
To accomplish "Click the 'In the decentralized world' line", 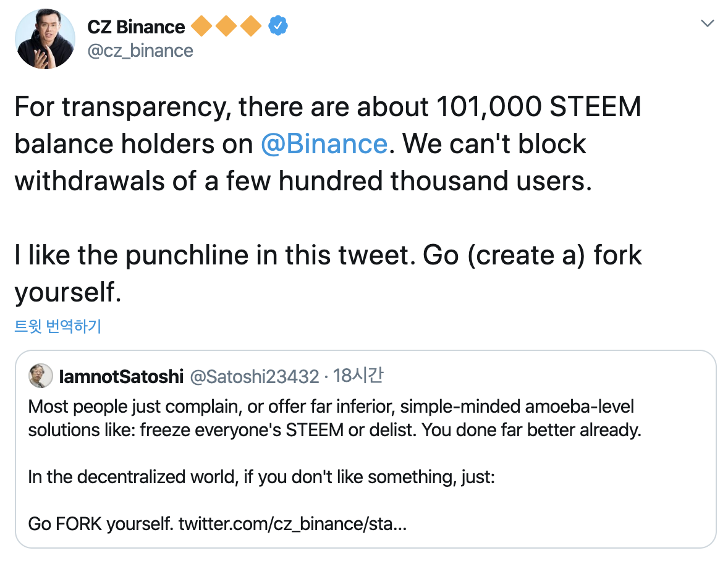I will tap(261, 478).
